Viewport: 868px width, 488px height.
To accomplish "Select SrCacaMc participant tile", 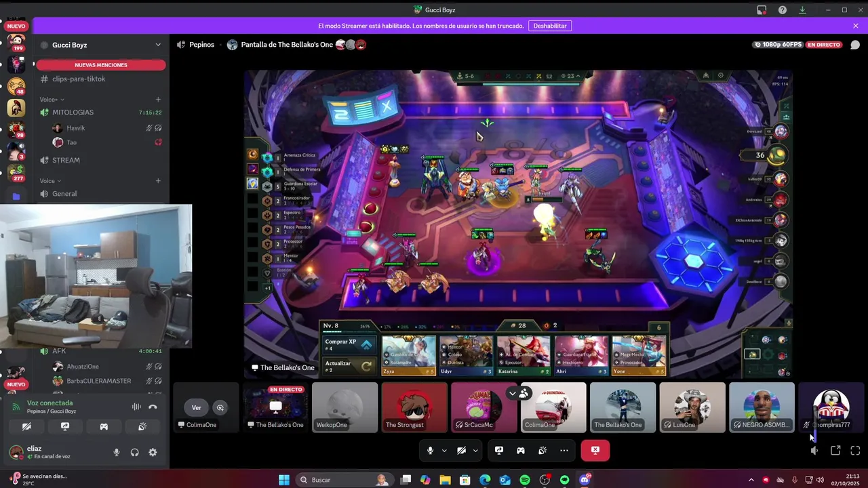I will (x=484, y=407).
